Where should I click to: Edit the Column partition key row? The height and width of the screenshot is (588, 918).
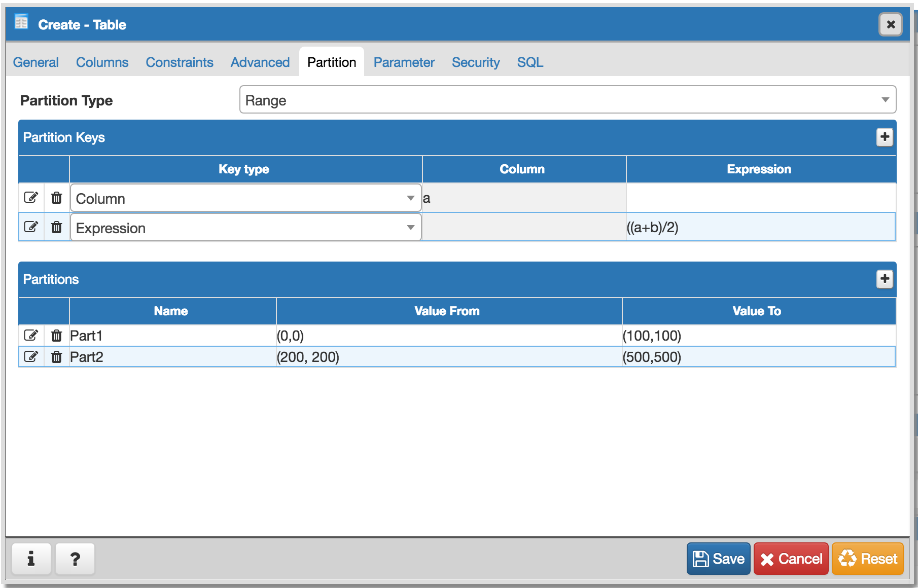tap(31, 198)
